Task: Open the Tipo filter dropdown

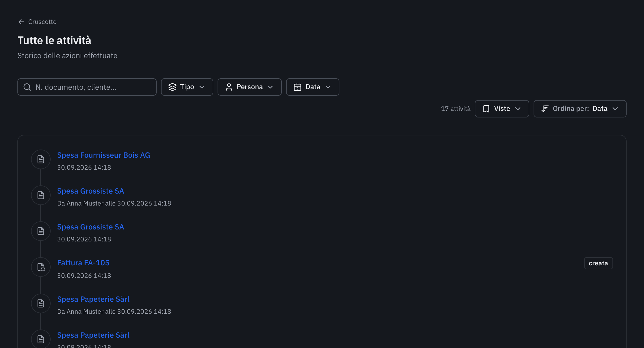Action: click(187, 87)
